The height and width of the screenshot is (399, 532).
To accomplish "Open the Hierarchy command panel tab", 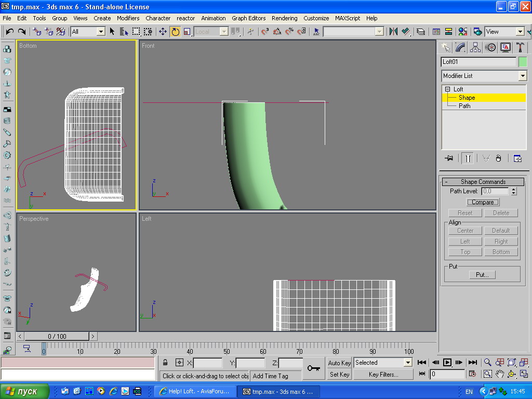I will point(475,47).
